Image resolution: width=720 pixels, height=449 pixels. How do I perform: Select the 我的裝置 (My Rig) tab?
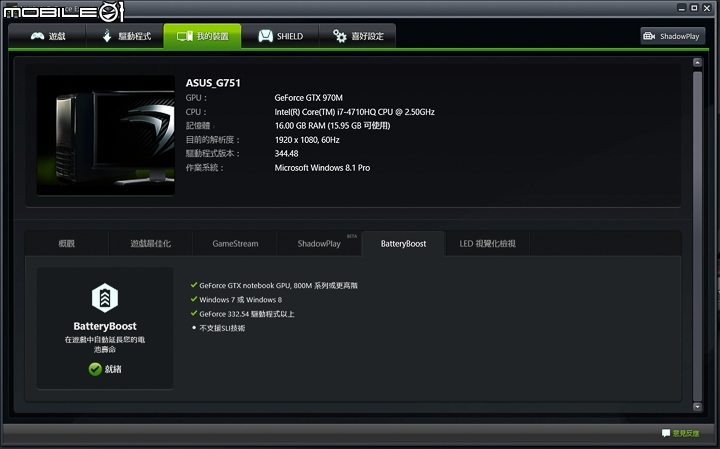click(202, 36)
